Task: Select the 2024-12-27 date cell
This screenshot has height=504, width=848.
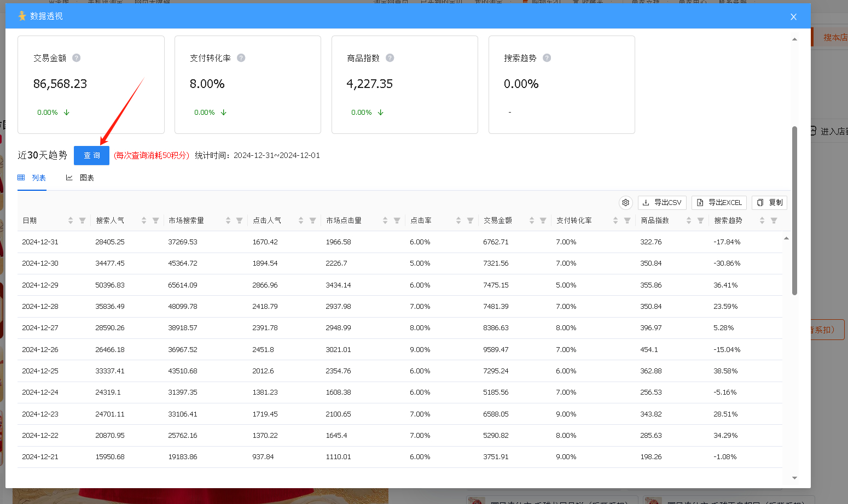Action: pyautogui.click(x=40, y=328)
